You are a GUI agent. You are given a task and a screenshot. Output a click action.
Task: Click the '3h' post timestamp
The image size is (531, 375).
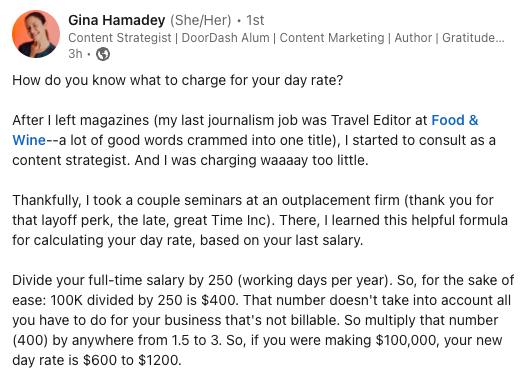[75, 54]
